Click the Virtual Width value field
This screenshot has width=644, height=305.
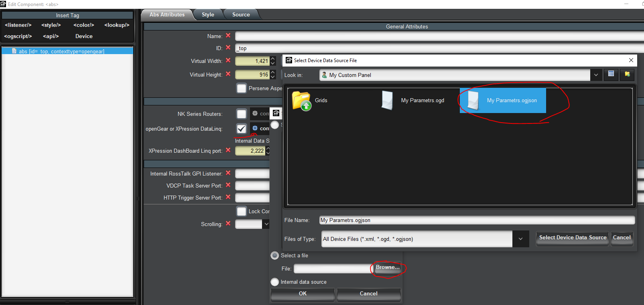[x=252, y=61]
